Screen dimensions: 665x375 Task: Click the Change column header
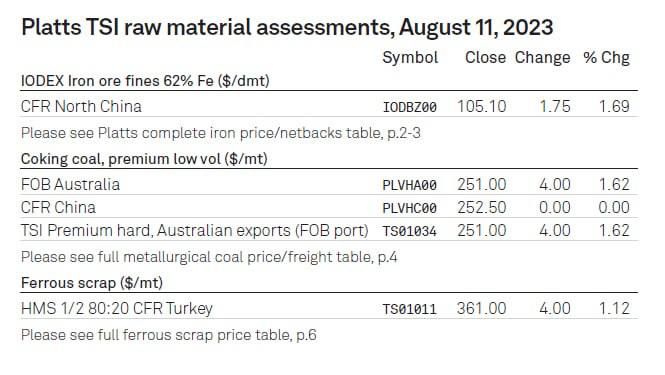[x=542, y=58]
